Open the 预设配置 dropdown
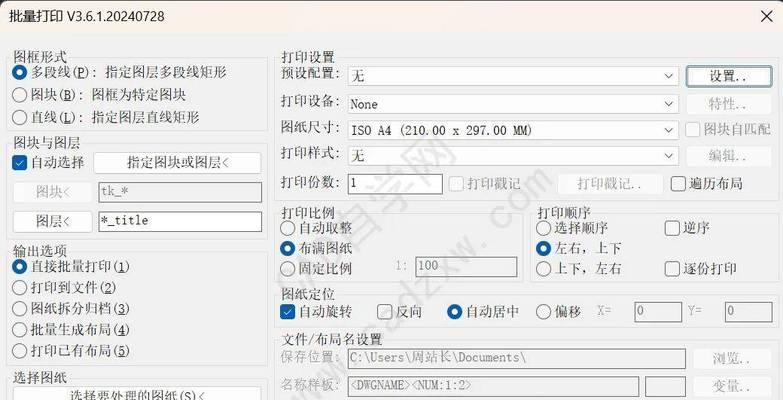Screen dimensions: 783x400 coord(513,76)
